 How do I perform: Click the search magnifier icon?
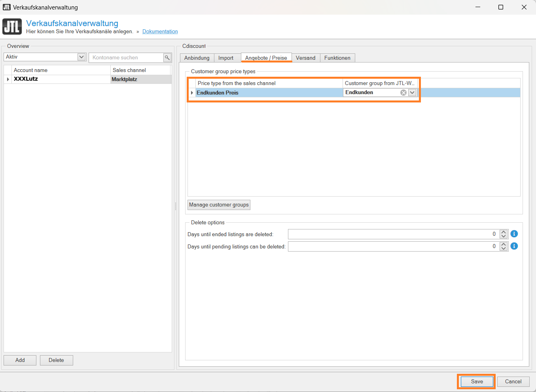(x=167, y=58)
